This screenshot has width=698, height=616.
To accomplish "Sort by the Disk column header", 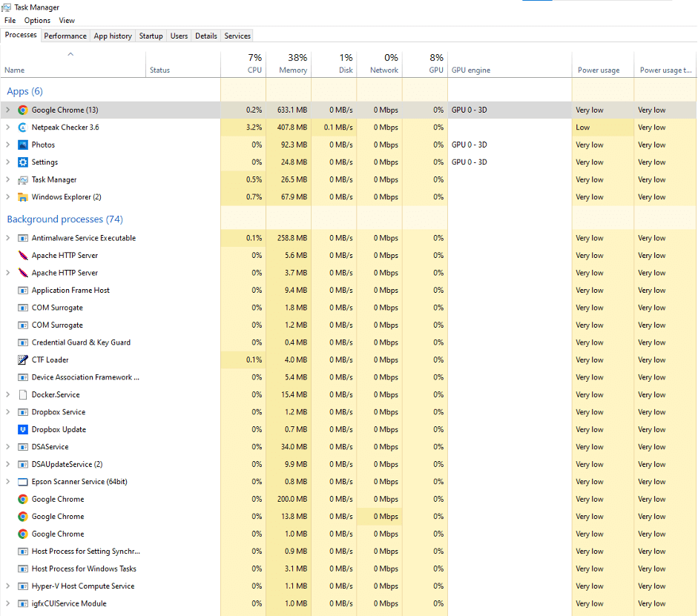I will coord(335,64).
